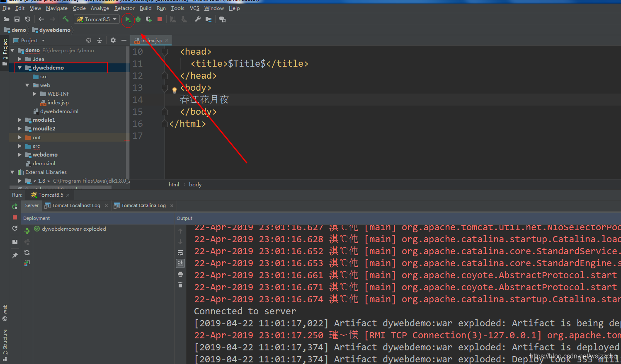Viewport: 621px width, 364px height.
Task: Collapse the web folder
Action: [x=27, y=85]
